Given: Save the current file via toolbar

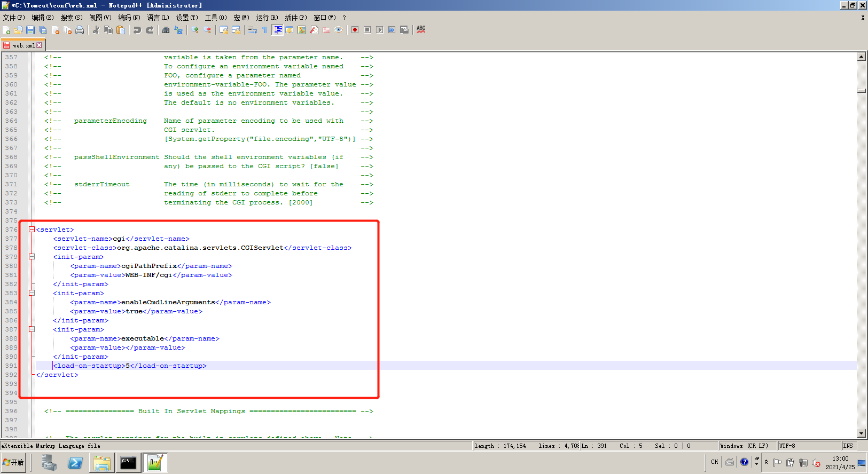Looking at the screenshot, I should (x=30, y=30).
